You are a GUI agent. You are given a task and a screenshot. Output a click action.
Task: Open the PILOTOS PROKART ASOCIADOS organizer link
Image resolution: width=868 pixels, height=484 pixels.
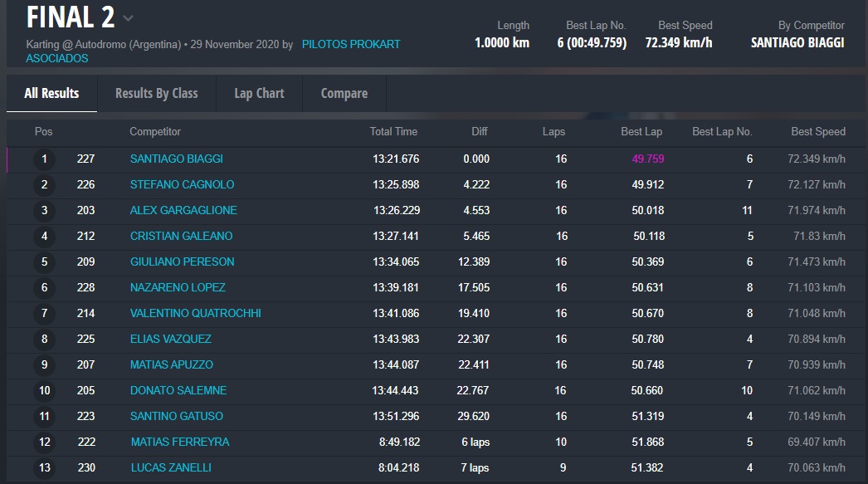[x=350, y=44]
